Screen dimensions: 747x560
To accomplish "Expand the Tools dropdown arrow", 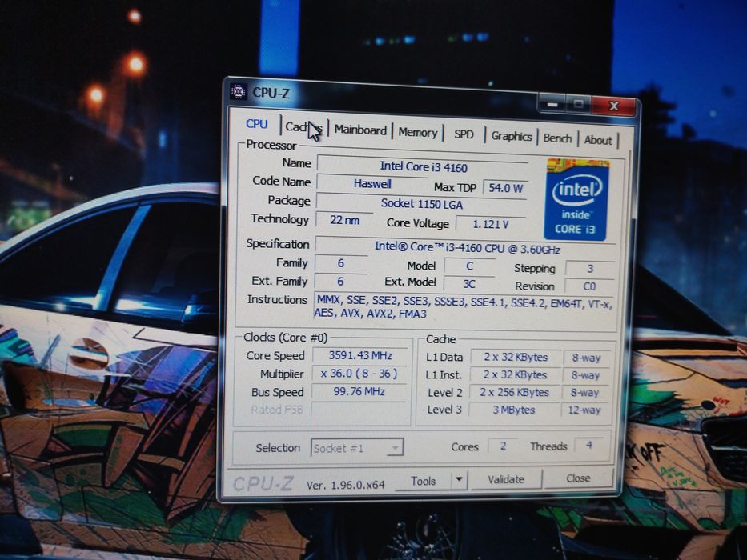I will pos(459,479).
